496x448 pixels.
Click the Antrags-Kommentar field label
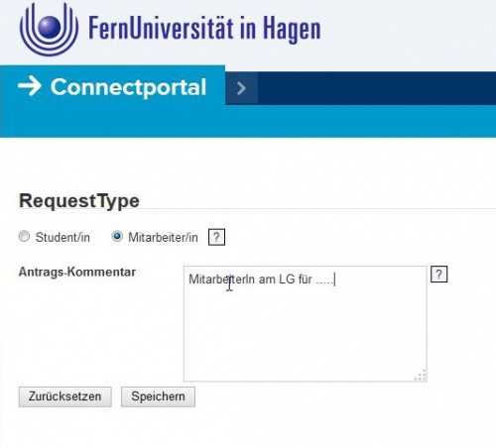tap(77, 272)
